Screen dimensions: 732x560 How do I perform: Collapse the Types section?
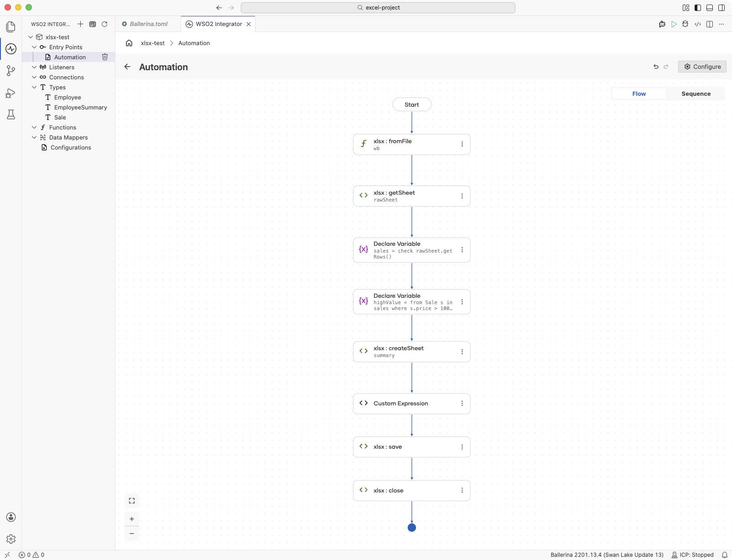34,87
